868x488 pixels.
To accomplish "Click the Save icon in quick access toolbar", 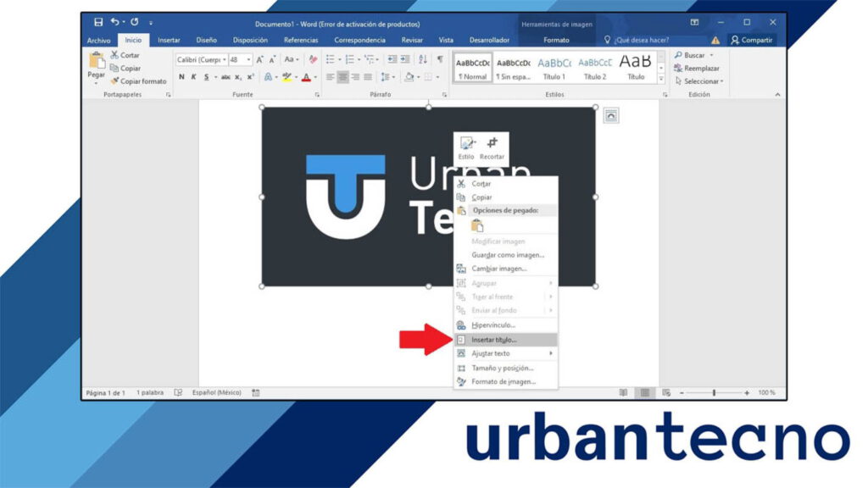I will 98,22.
